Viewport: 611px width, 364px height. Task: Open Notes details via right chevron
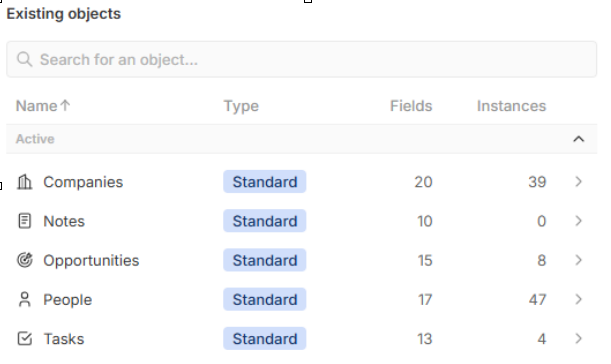point(579,221)
